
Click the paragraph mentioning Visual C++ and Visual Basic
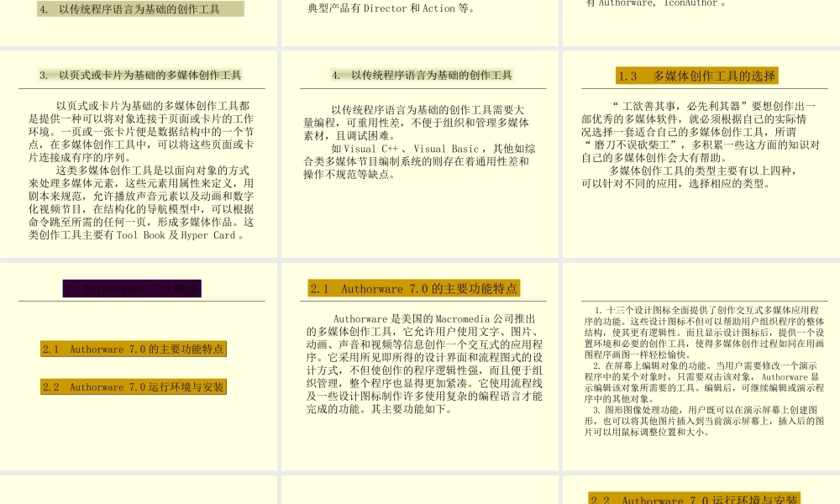[419, 161]
